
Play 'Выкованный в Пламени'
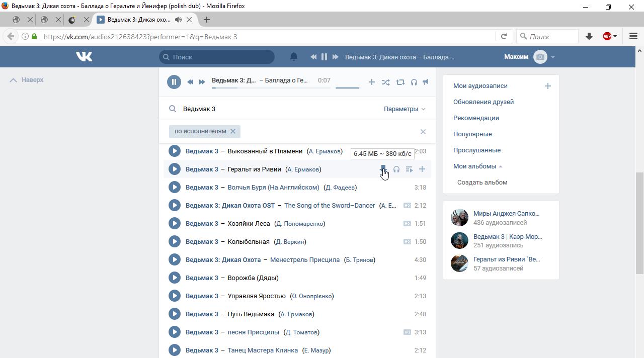[x=175, y=151]
